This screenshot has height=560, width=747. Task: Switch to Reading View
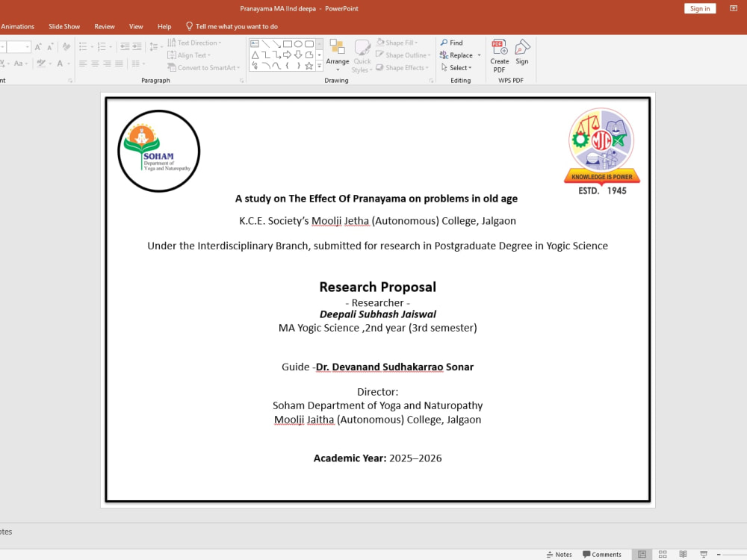tap(684, 554)
